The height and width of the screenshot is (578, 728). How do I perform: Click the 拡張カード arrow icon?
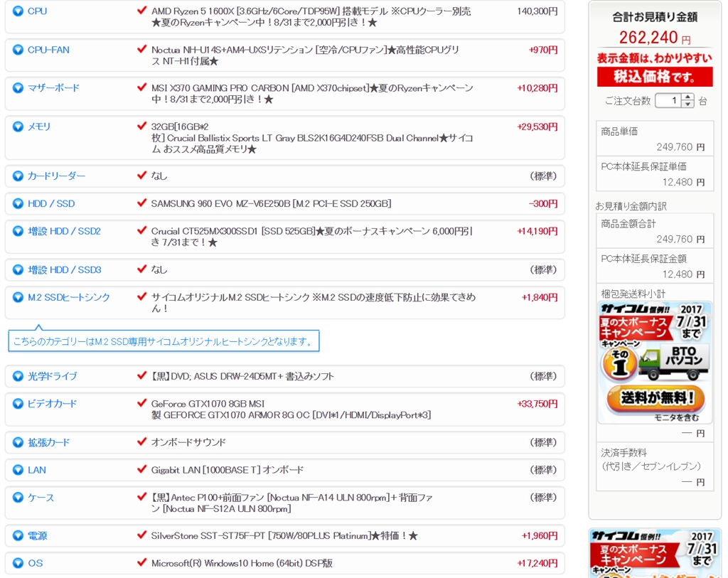coord(18,442)
